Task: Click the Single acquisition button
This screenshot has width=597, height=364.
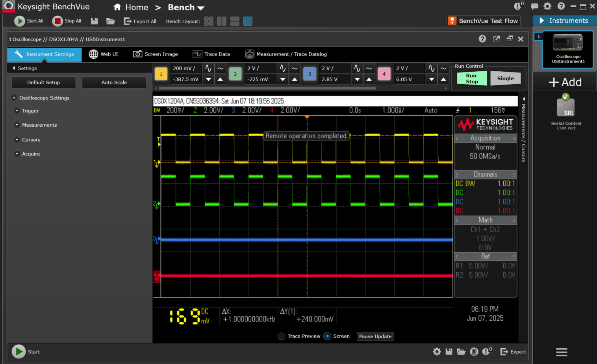Action: tap(505, 78)
